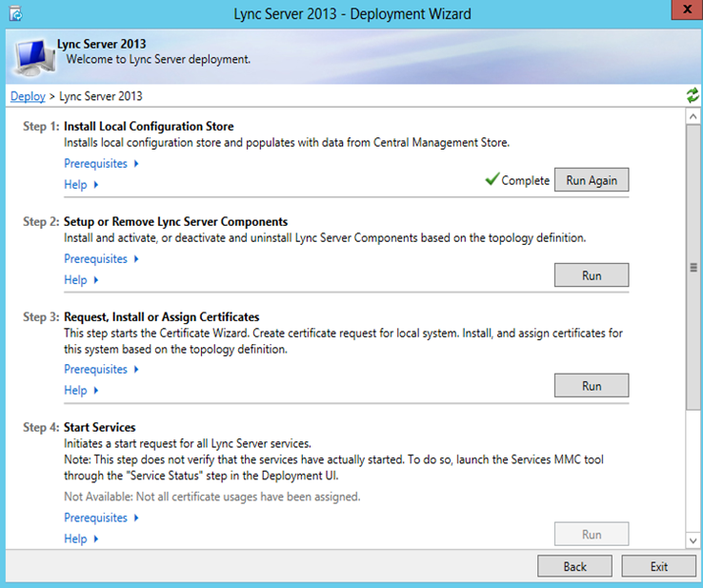
Task: Run the Certificates step
Action: [x=592, y=385]
